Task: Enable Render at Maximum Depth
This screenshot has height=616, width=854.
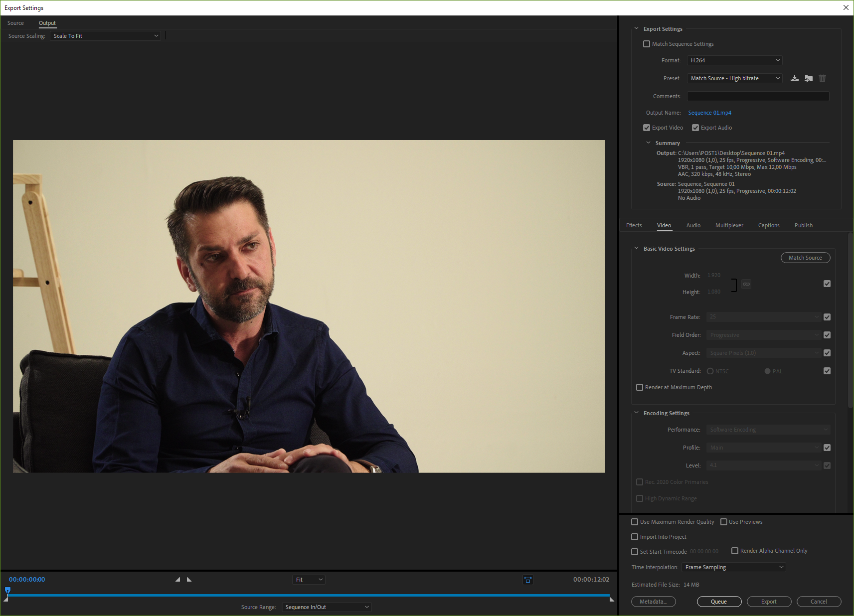Action: click(640, 387)
